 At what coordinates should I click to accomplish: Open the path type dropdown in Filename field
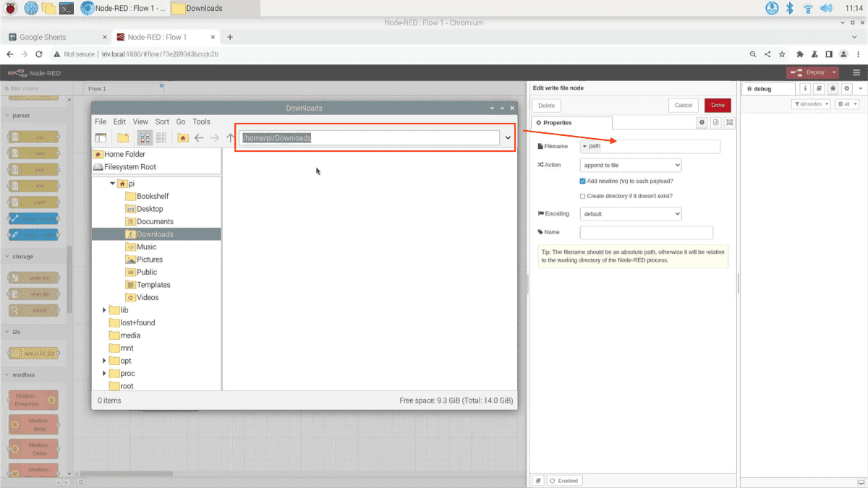(586, 146)
